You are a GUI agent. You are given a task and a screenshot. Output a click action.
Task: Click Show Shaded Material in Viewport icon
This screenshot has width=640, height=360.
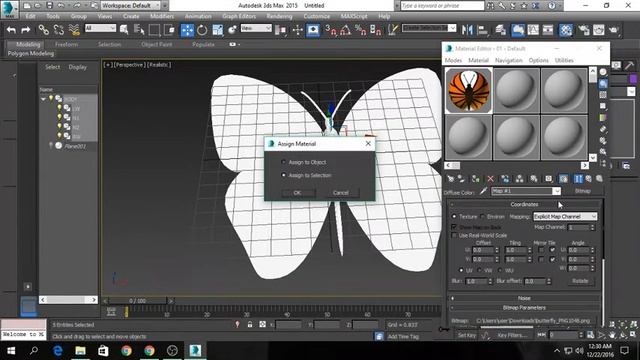(563, 179)
